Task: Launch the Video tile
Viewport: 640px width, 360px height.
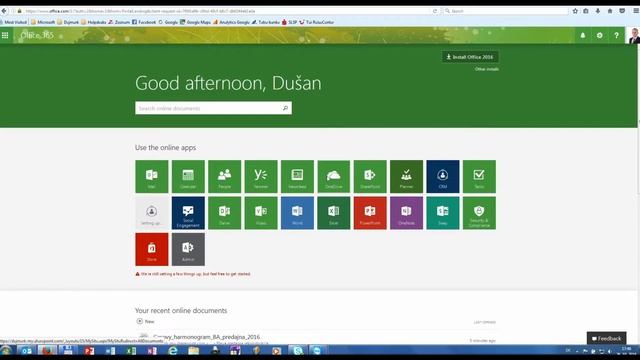Action: click(261, 213)
